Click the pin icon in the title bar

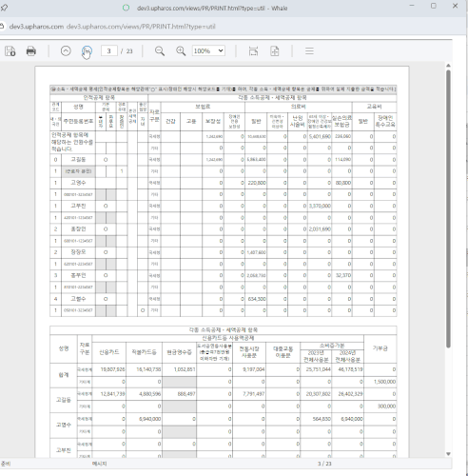(x=4, y=7)
